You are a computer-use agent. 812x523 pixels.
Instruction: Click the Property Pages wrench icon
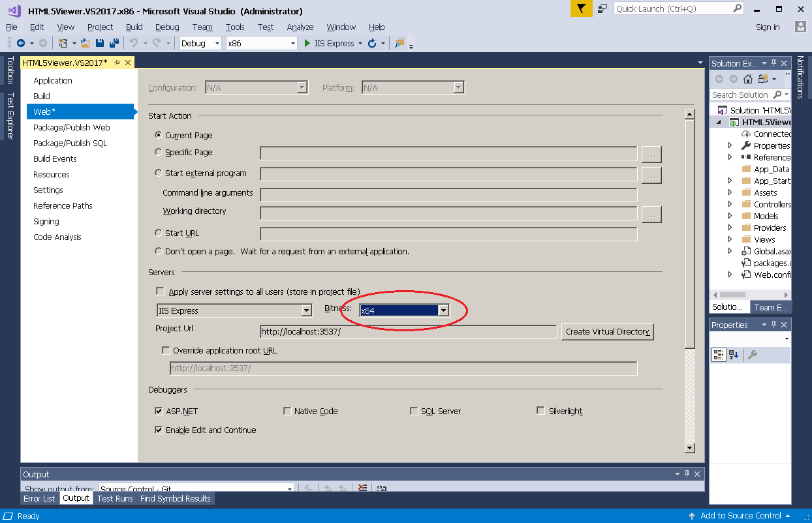(752, 355)
